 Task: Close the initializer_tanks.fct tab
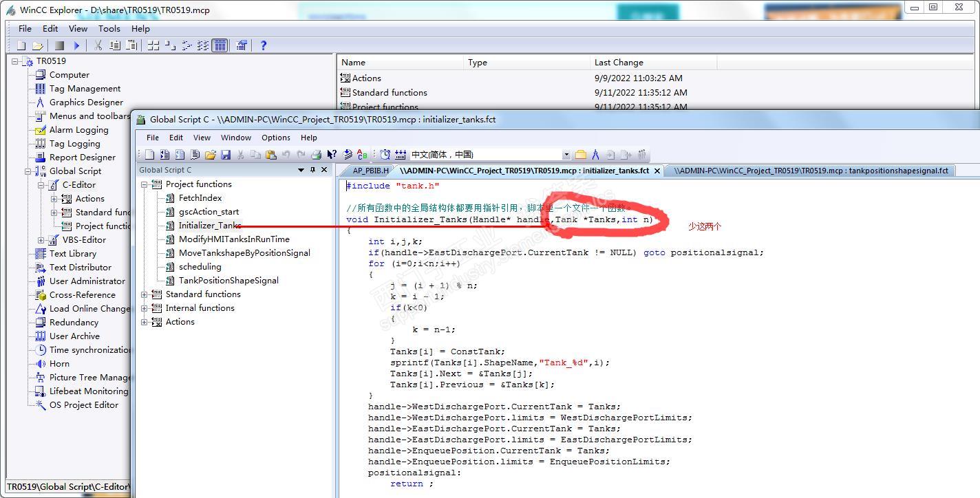[x=657, y=171]
